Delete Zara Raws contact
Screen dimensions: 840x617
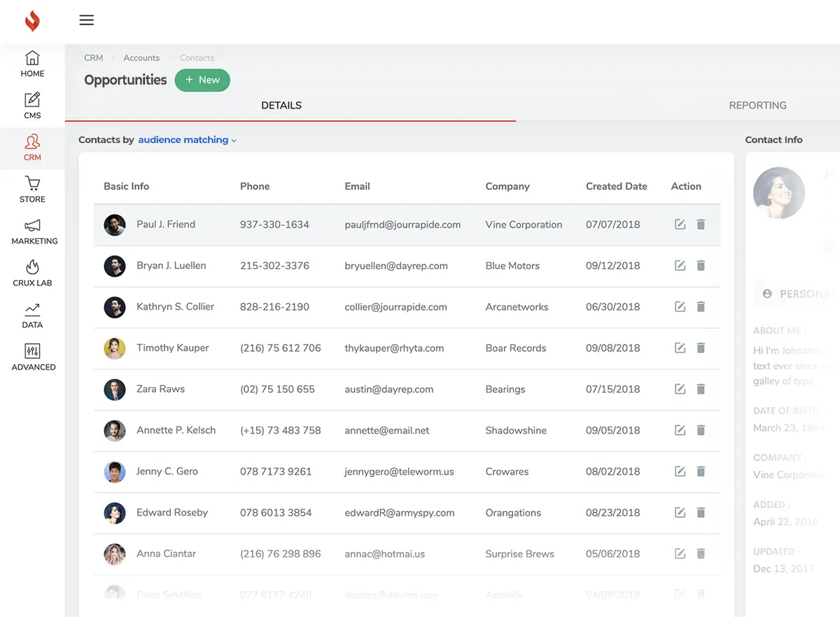tap(701, 389)
